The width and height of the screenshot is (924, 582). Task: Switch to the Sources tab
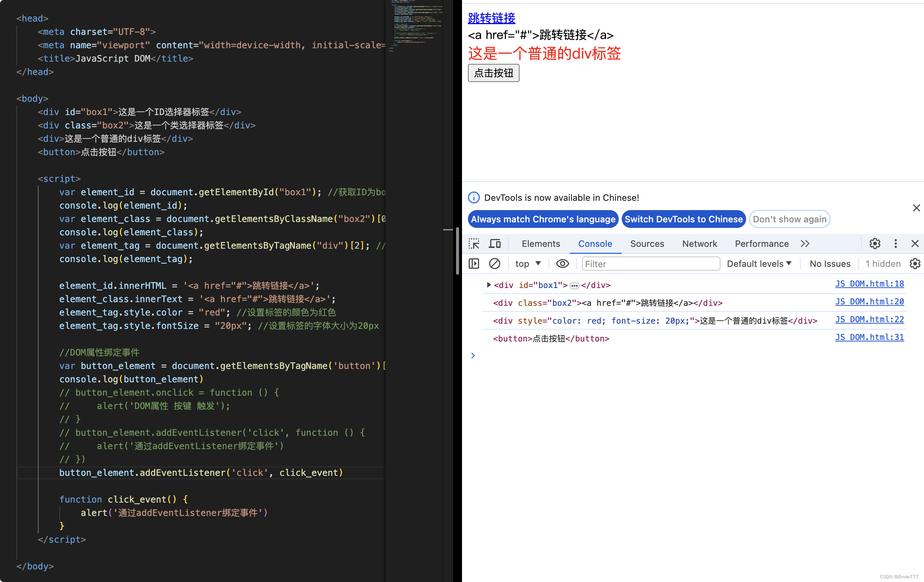click(x=647, y=243)
